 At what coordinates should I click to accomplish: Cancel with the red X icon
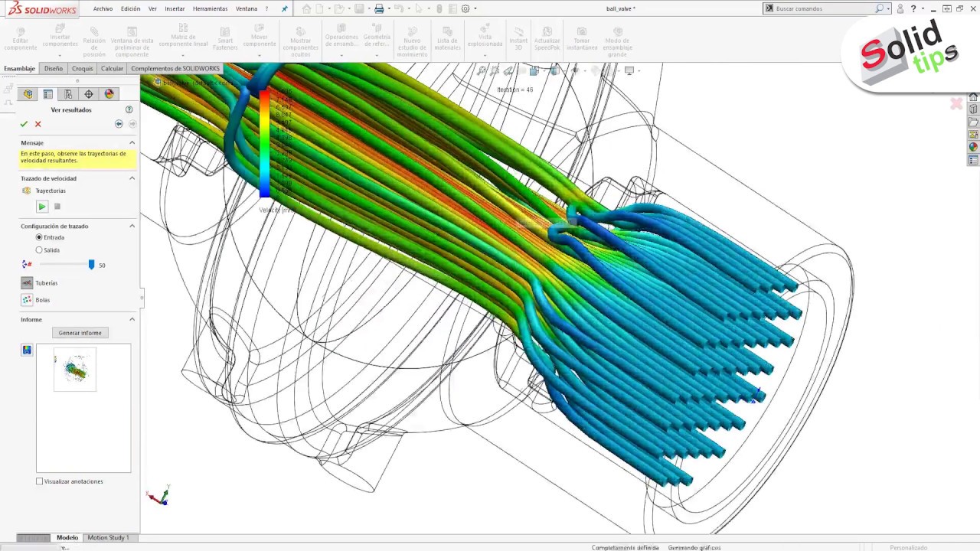click(x=38, y=124)
